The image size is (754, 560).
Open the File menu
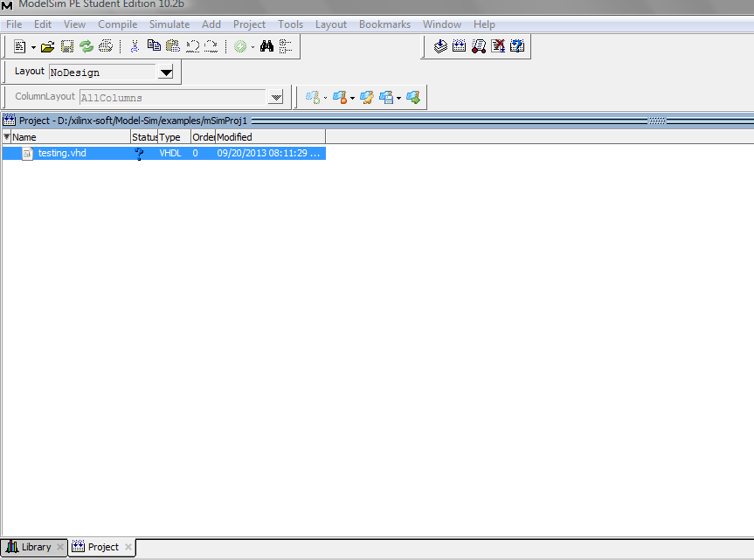click(x=14, y=24)
